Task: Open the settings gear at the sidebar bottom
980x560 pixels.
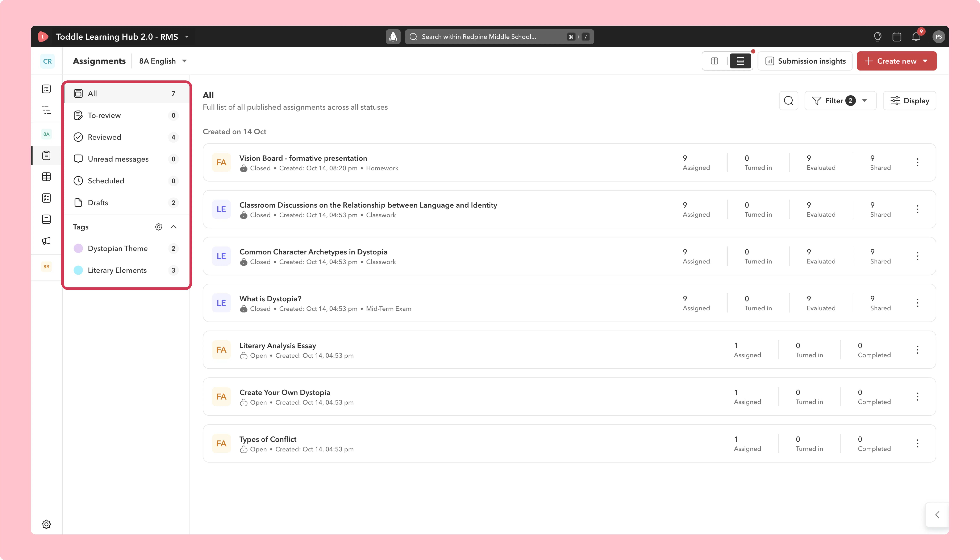Action: click(46, 524)
